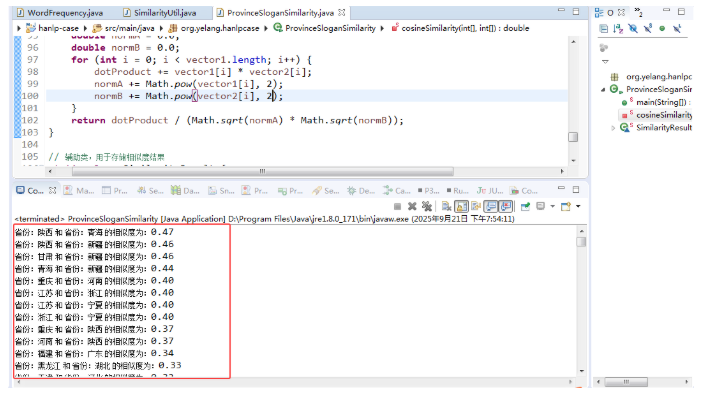Screen dimensions: 704x397
Task: Open the Markers tab (Ma...)
Action: pyautogui.click(x=79, y=190)
